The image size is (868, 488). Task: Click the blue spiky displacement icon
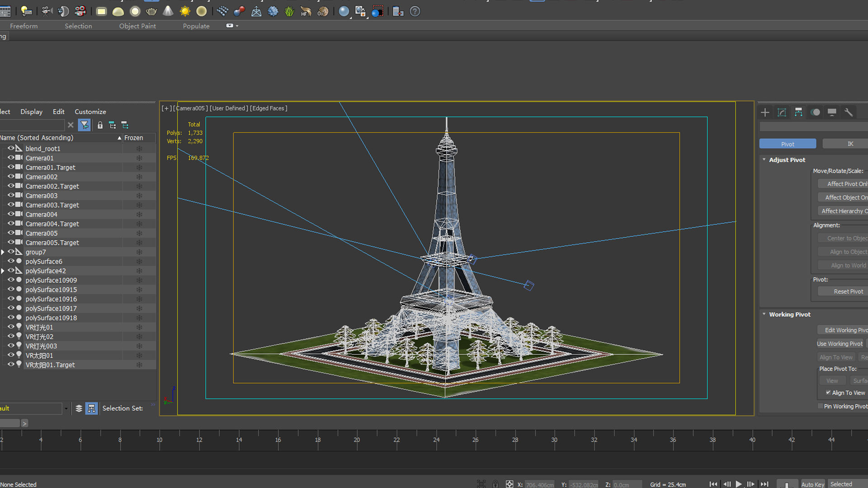click(x=273, y=11)
